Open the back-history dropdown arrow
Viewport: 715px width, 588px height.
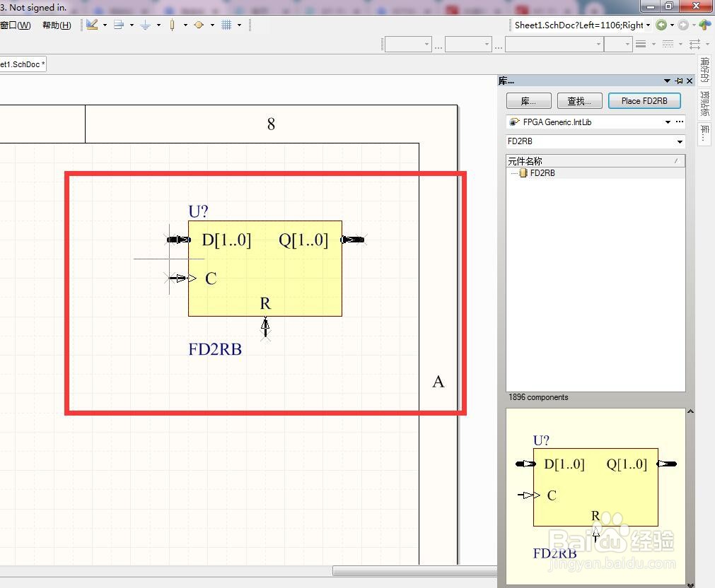point(672,25)
